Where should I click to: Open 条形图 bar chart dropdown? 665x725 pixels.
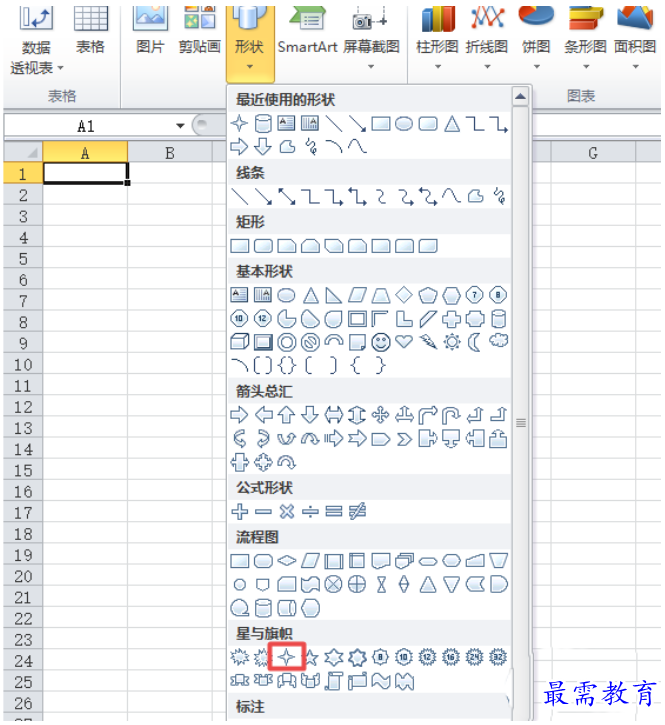[585, 39]
